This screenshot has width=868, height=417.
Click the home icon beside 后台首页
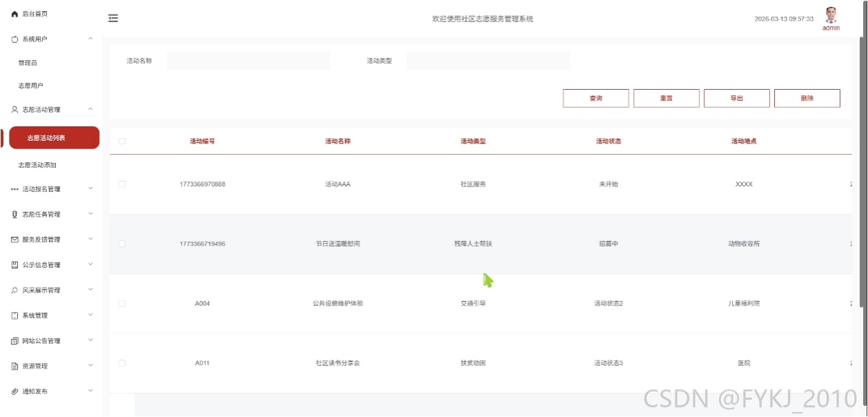(14, 14)
